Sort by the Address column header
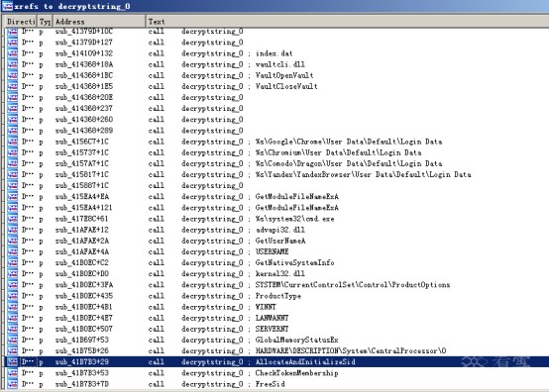This screenshot has height=392, width=549. click(99, 22)
